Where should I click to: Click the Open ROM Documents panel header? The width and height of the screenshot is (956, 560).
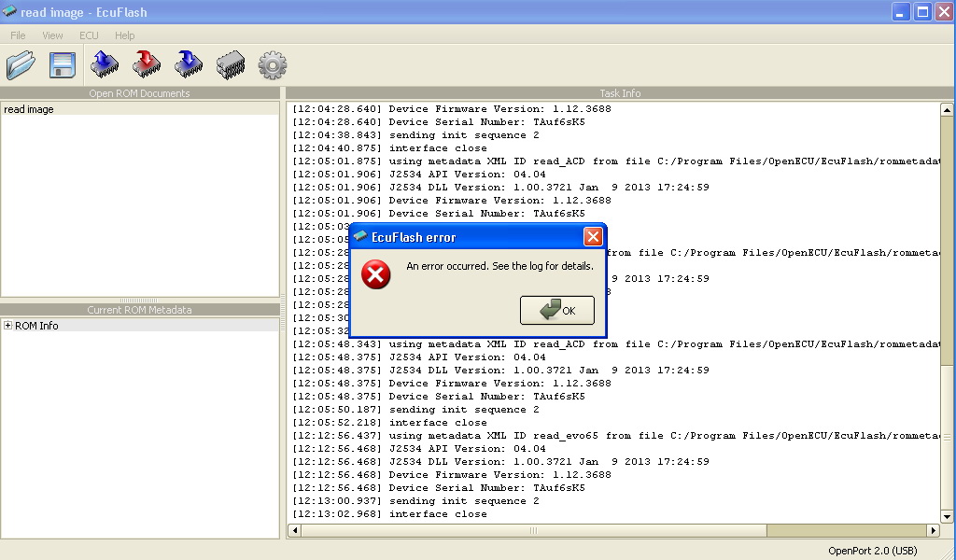(x=140, y=93)
